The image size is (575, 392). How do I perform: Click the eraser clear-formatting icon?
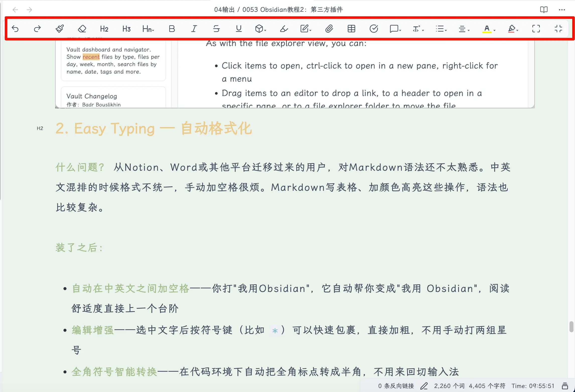pyautogui.click(x=82, y=29)
